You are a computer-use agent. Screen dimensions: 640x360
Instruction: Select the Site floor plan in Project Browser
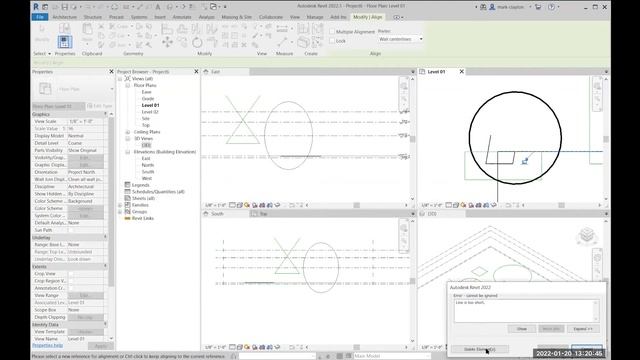[146, 118]
